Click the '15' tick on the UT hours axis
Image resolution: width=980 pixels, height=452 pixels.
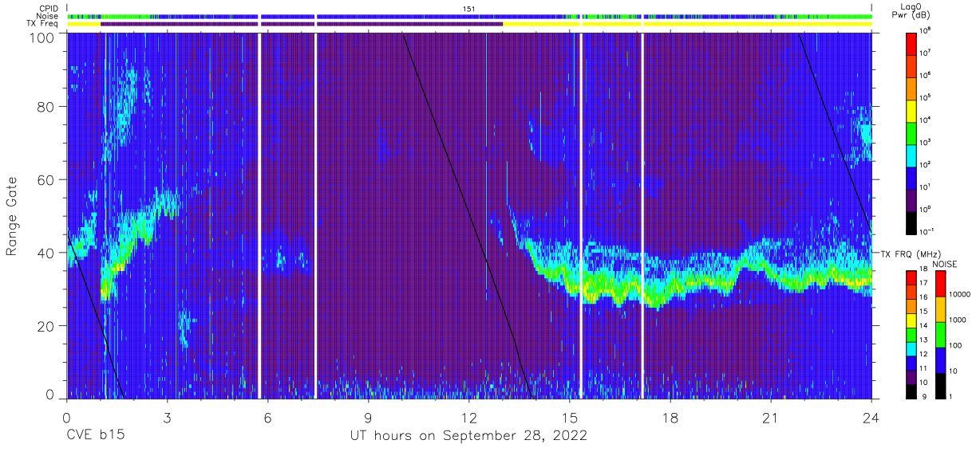570,417
